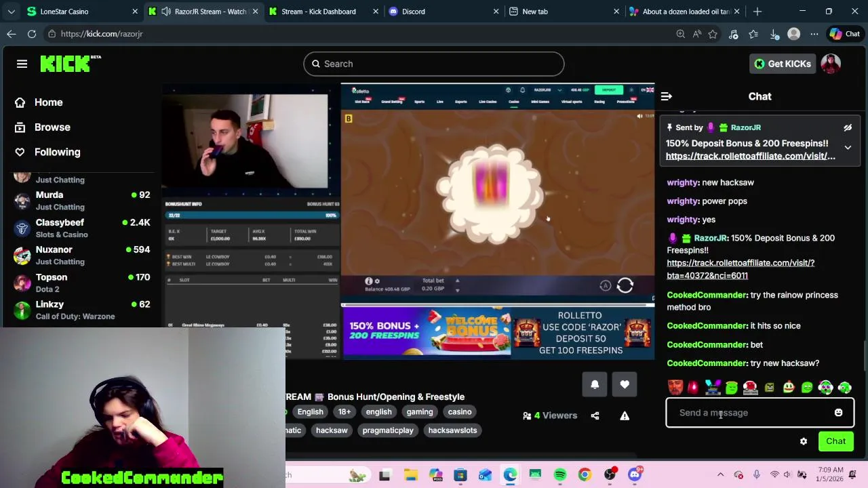Insert first face emote from quick row
868x488 pixels.
(x=675, y=388)
